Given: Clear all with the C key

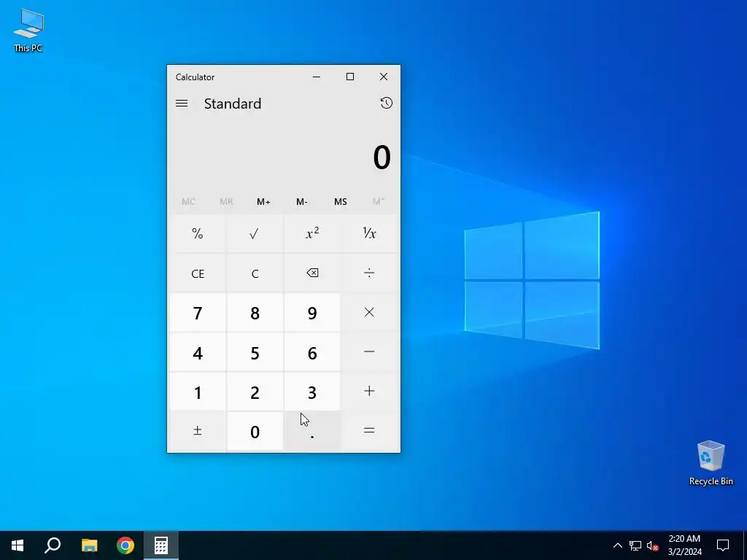Looking at the screenshot, I should pyautogui.click(x=255, y=273).
